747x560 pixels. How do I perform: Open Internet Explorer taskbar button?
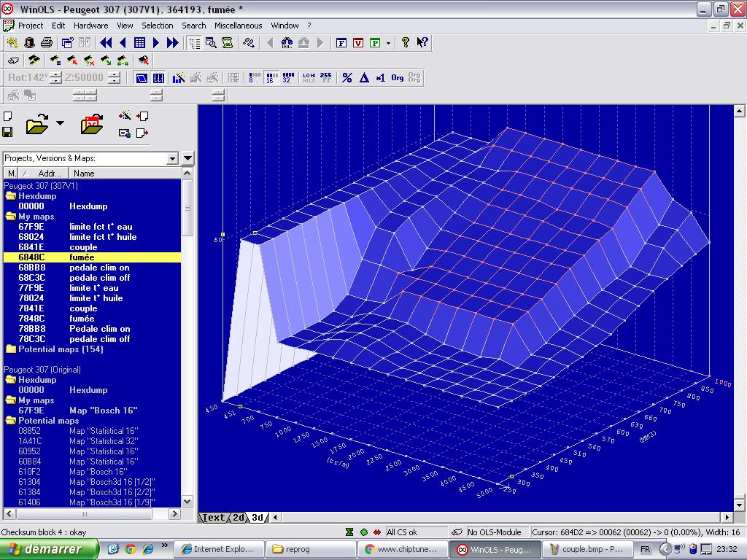click(x=219, y=549)
